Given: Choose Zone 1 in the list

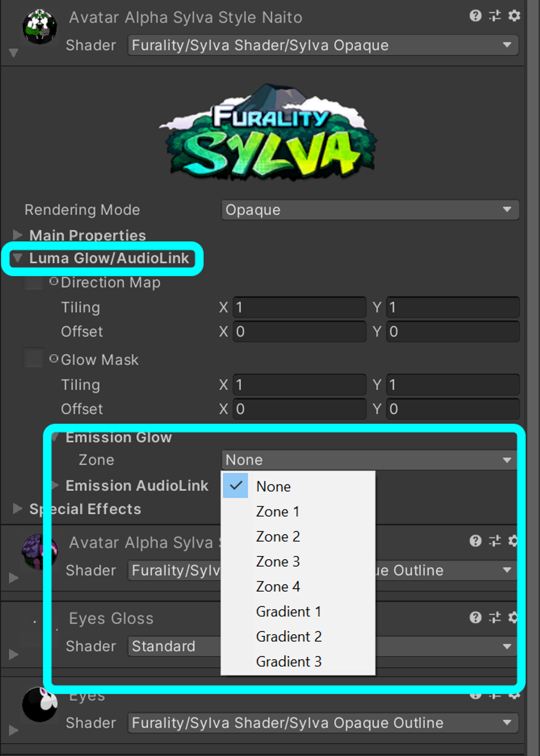Looking at the screenshot, I should [298, 512].
